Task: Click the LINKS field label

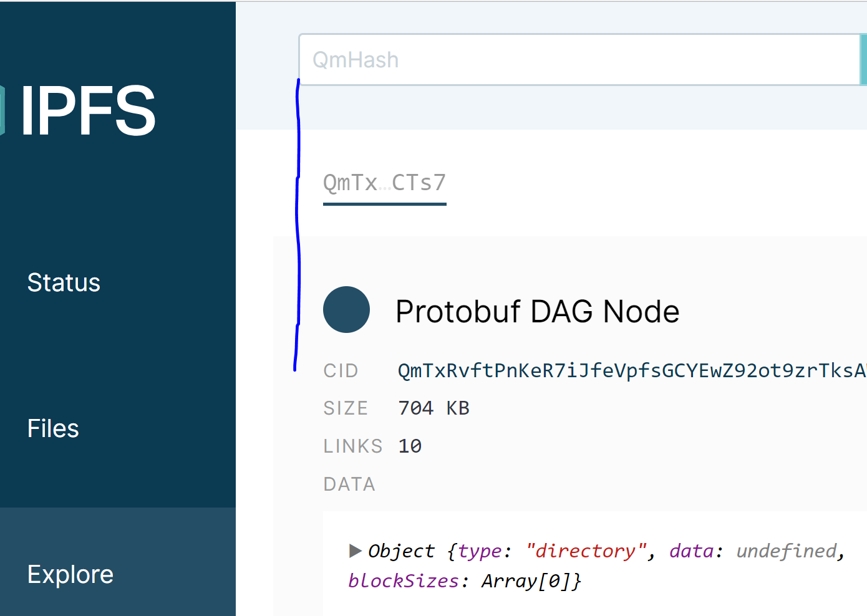Action: 352,446
